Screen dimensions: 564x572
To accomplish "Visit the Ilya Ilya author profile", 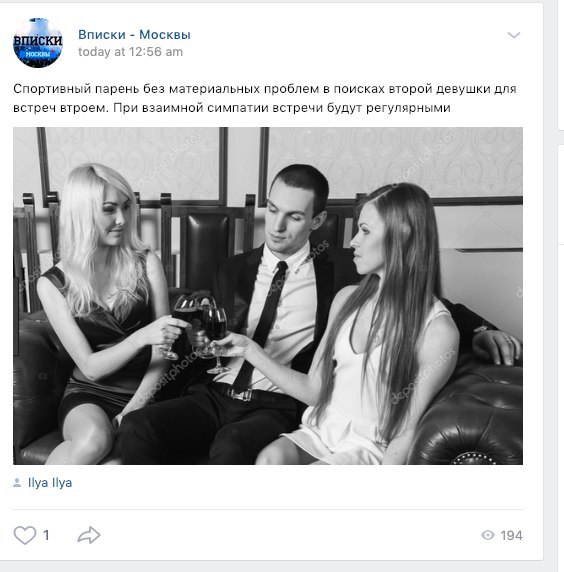I will (x=50, y=483).
